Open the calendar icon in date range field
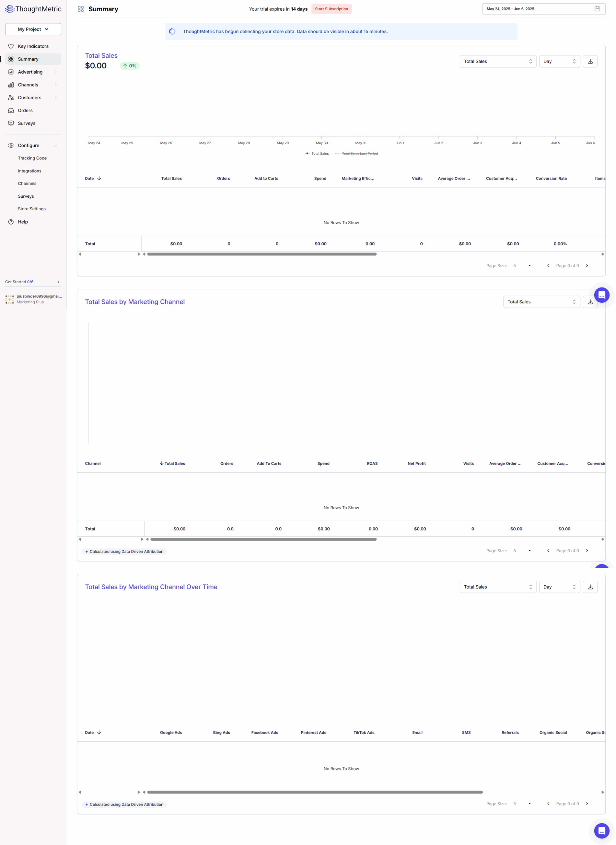 (597, 9)
